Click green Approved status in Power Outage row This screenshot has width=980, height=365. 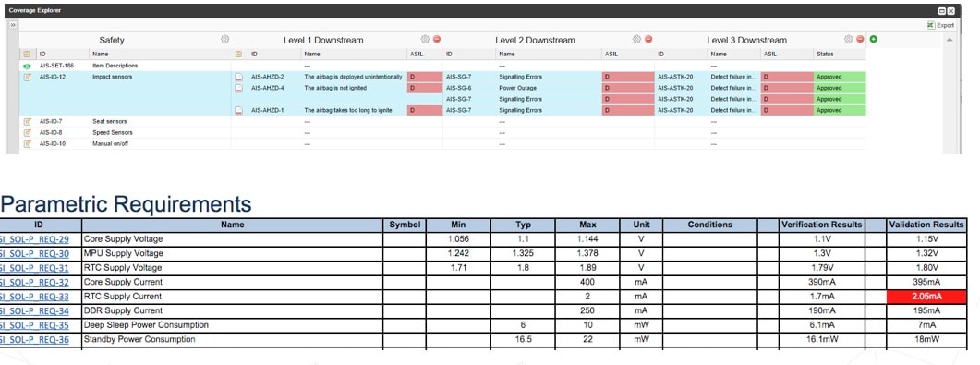pos(840,88)
